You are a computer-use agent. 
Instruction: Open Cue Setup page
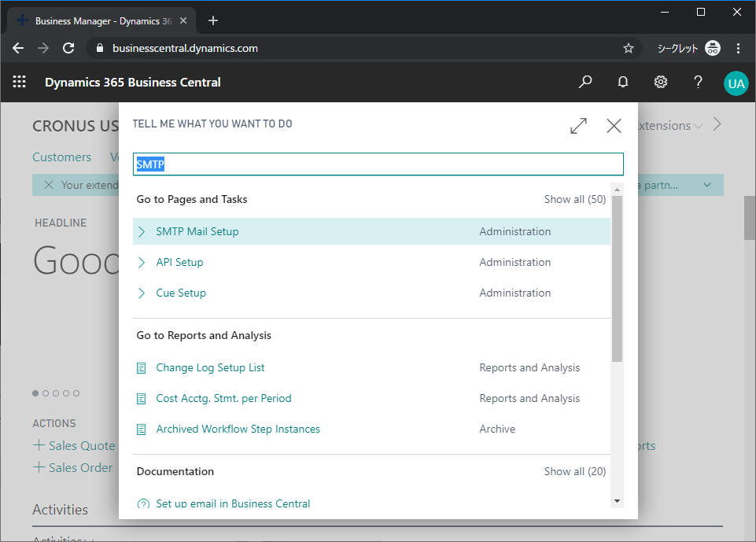tap(181, 293)
